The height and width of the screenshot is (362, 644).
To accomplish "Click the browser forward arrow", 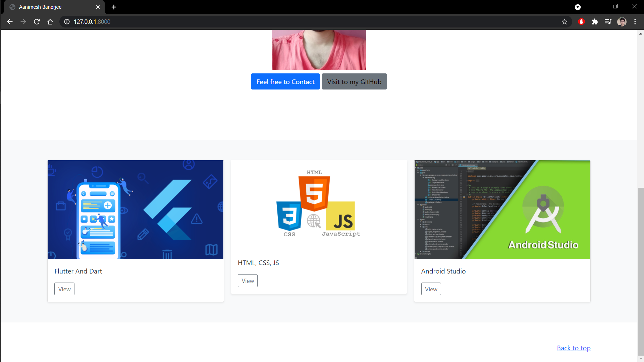I will [23, 22].
